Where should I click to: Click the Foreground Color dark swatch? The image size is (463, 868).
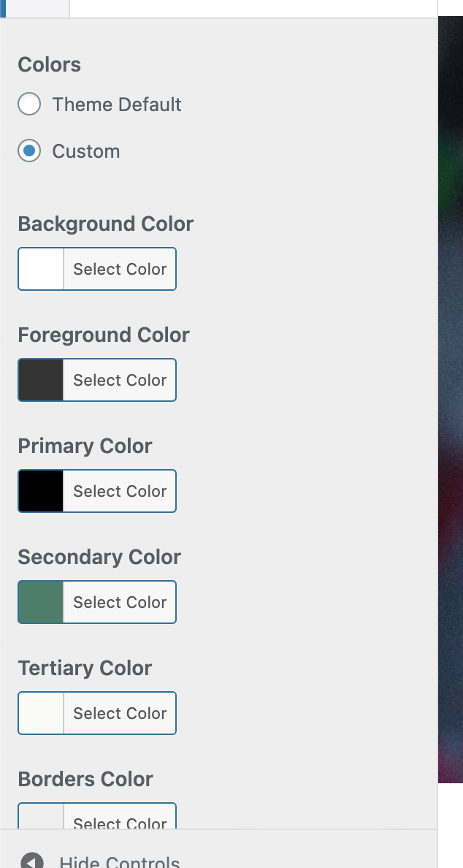pyautogui.click(x=40, y=380)
